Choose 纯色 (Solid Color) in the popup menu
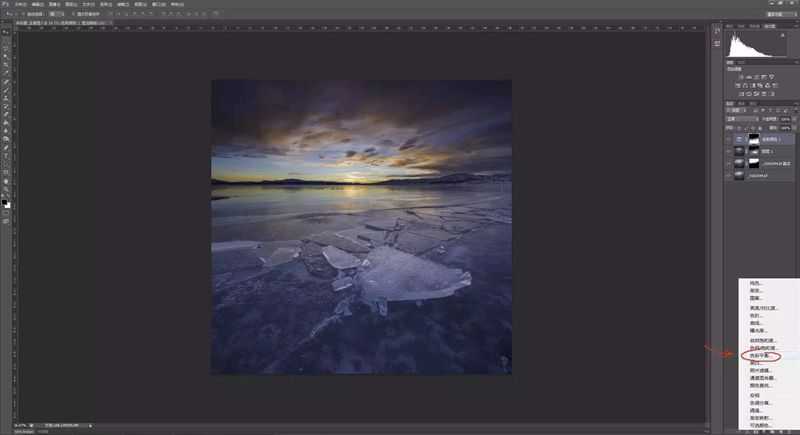The image size is (800, 435). pyautogui.click(x=755, y=283)
